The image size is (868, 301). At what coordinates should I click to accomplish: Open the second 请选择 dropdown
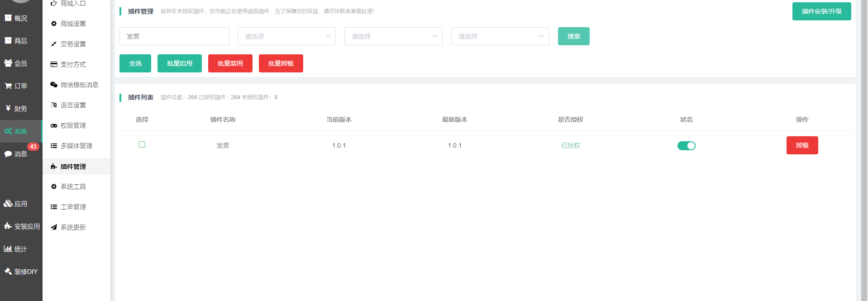[x=393, y=36]
